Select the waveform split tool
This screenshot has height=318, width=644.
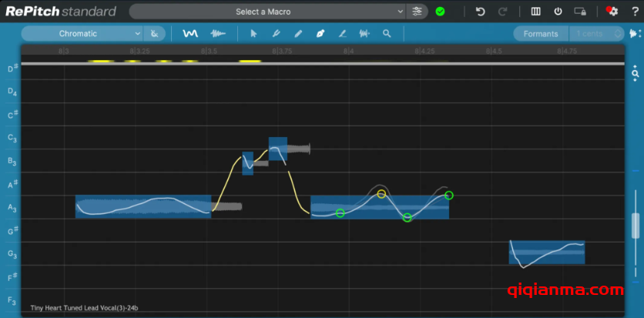364,34
